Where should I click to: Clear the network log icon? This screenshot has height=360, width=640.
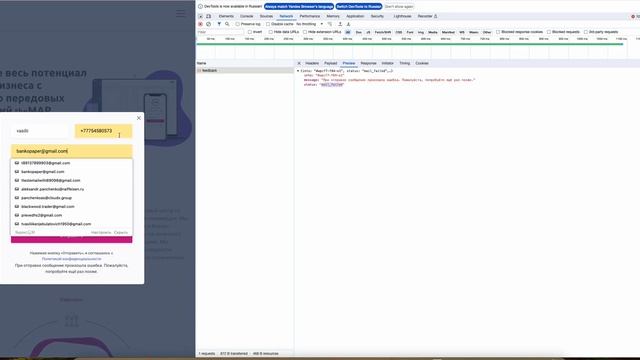(209, 24)
